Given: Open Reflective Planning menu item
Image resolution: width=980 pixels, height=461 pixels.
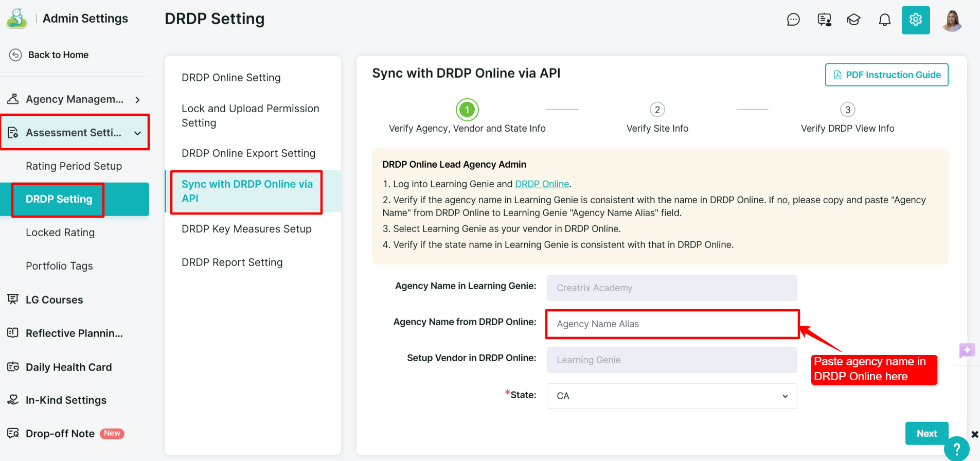Looking at the screenshot, I should 75,333.
